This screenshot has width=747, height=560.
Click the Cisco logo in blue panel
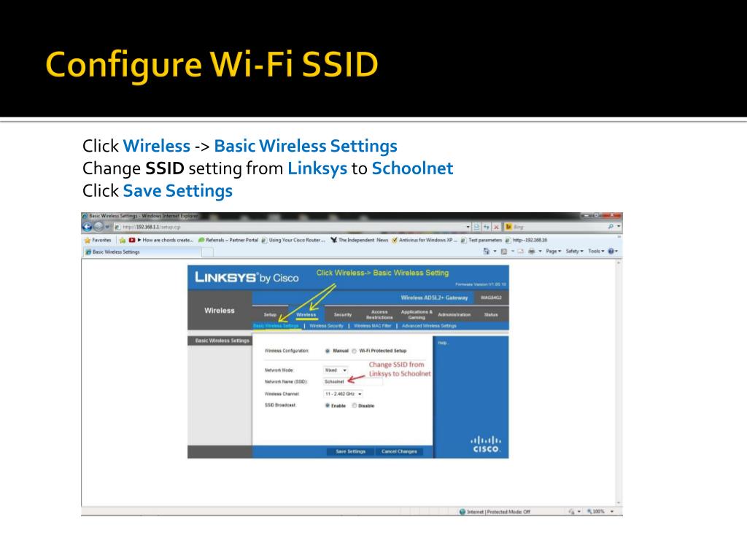point(485,444)
